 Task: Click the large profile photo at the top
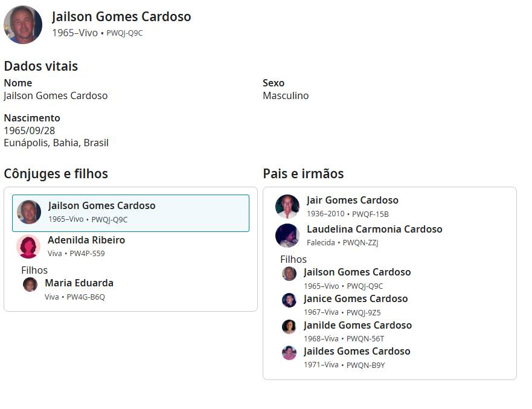23,25
